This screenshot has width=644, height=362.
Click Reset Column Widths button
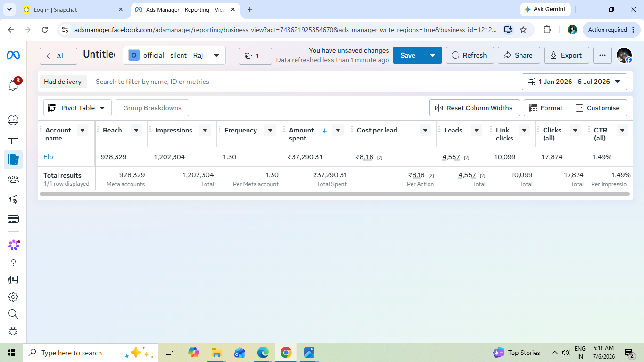(474, 108)
